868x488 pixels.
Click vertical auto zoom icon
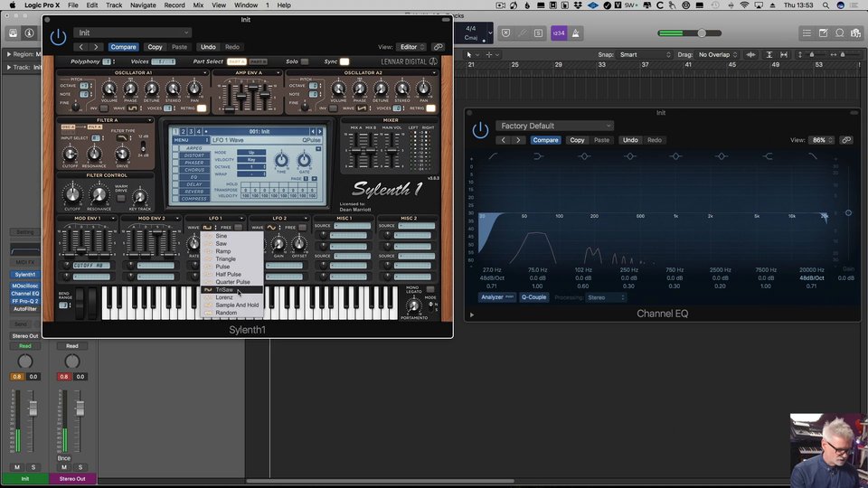coord(769,55)
